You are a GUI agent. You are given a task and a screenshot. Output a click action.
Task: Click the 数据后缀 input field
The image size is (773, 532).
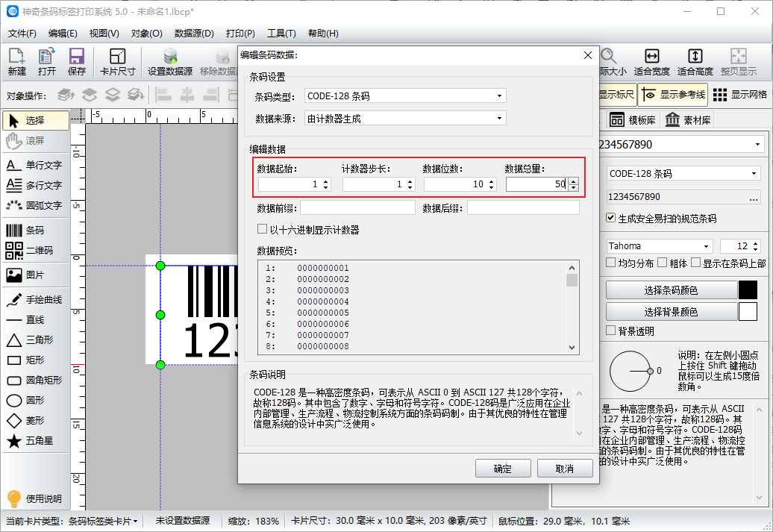pyautogui.click(x=524, y=208)
